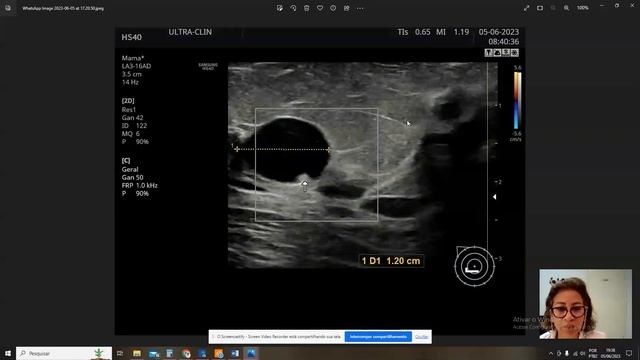
Task: Open the taskbar clock and date
Action: click(x=611, y=353)
